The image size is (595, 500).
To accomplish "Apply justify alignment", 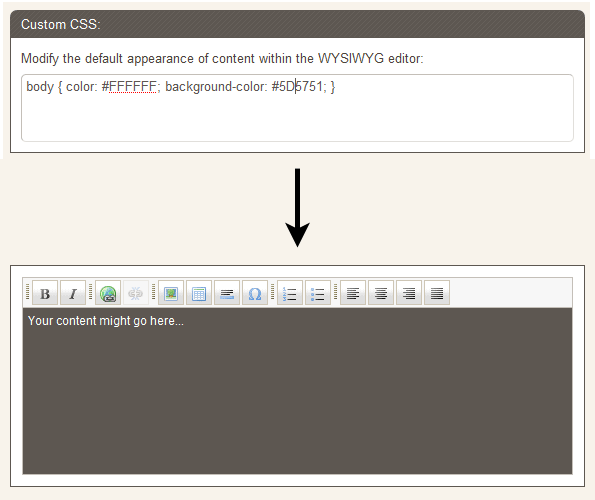I will click(437, 293).
